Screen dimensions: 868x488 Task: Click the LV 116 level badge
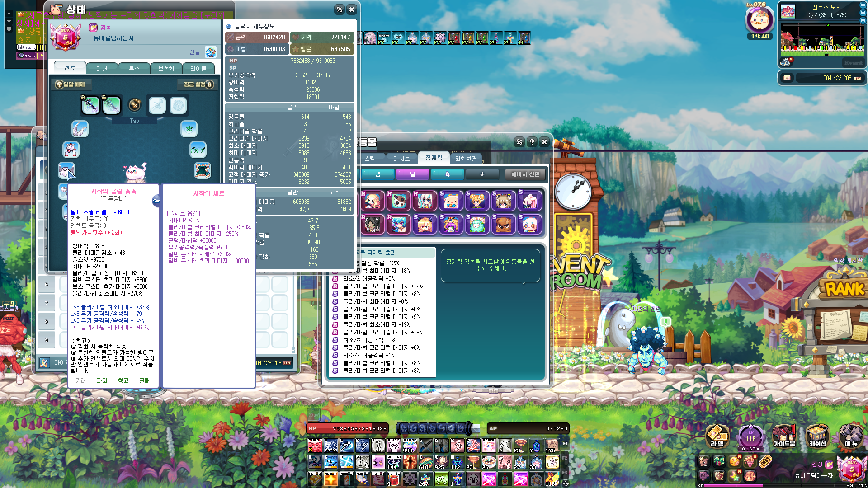[x=750, y=437]
